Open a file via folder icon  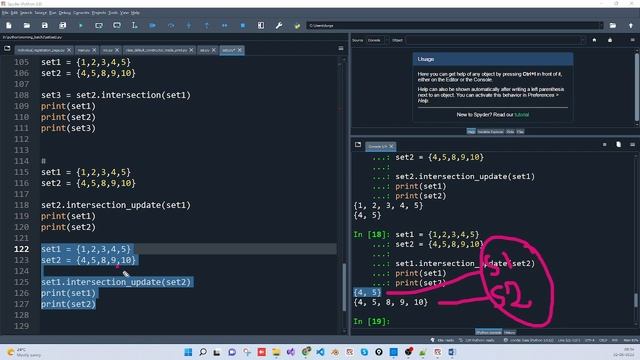[27, 25]
